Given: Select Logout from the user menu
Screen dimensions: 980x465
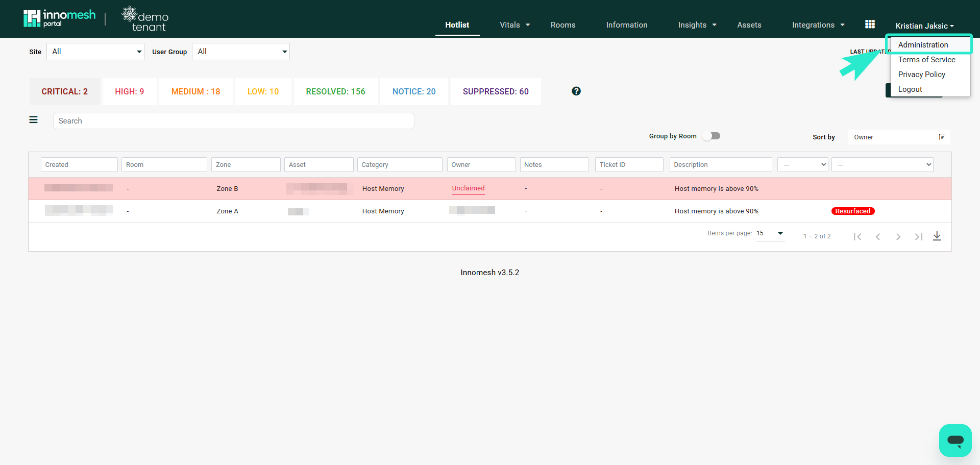Looking at the screenshot, I should pos(910,89).
